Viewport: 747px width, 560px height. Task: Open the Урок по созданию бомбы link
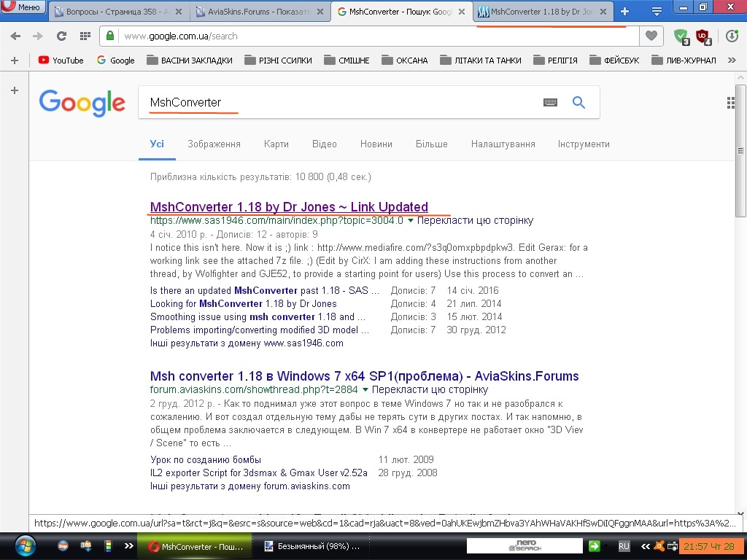[x=206, y=460]
